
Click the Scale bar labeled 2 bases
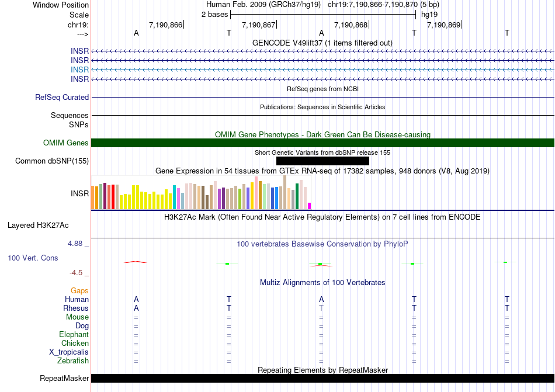click(323, 15)
